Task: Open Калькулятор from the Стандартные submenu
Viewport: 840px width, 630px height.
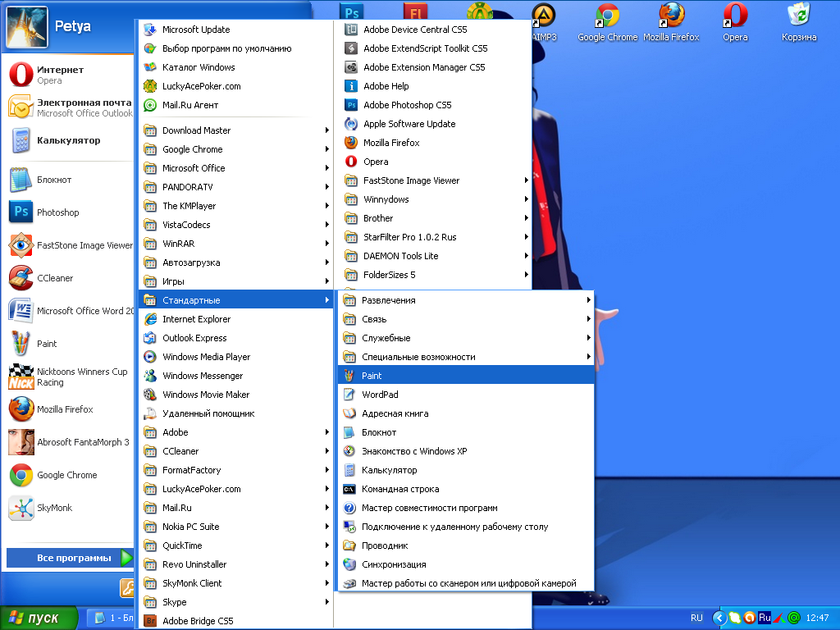Action: (389, 470)
